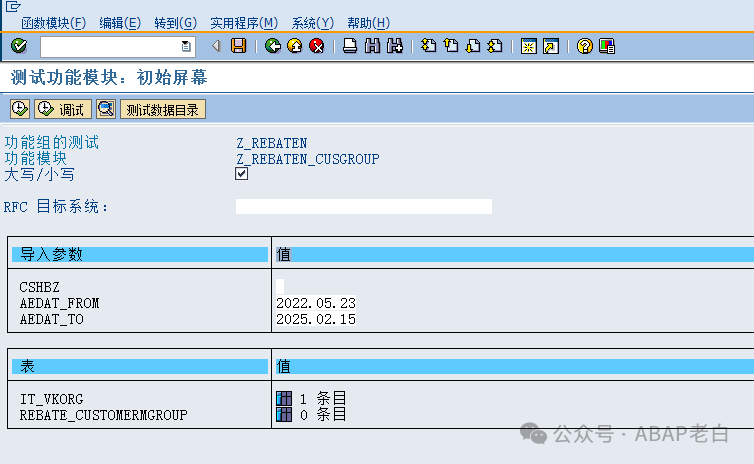The image size is (754, 464).
Task: Click the "1 条目" entry count
Action: (322, 399)
